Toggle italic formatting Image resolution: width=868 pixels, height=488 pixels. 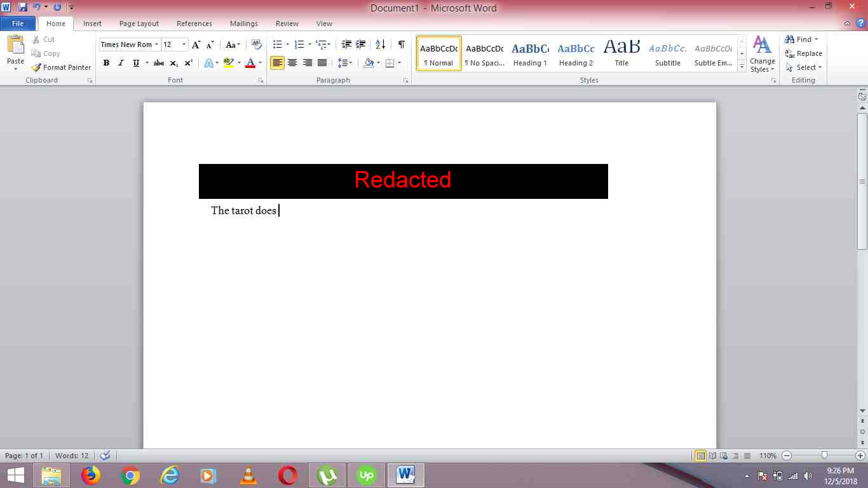[121, 63]
